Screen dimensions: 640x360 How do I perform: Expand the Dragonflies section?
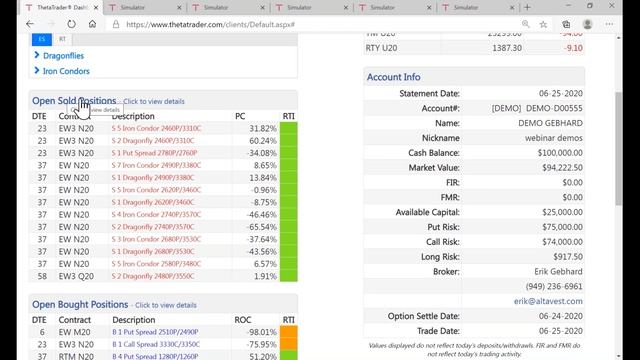[x=59, y=56]
